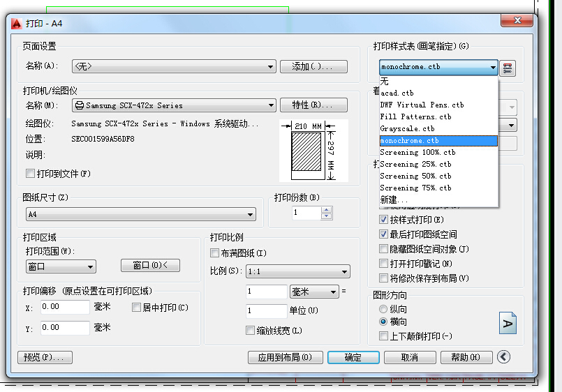562x392 pixels.
Task: Uncheck 最后打印图纸空间 option
Action: point(383,234)
